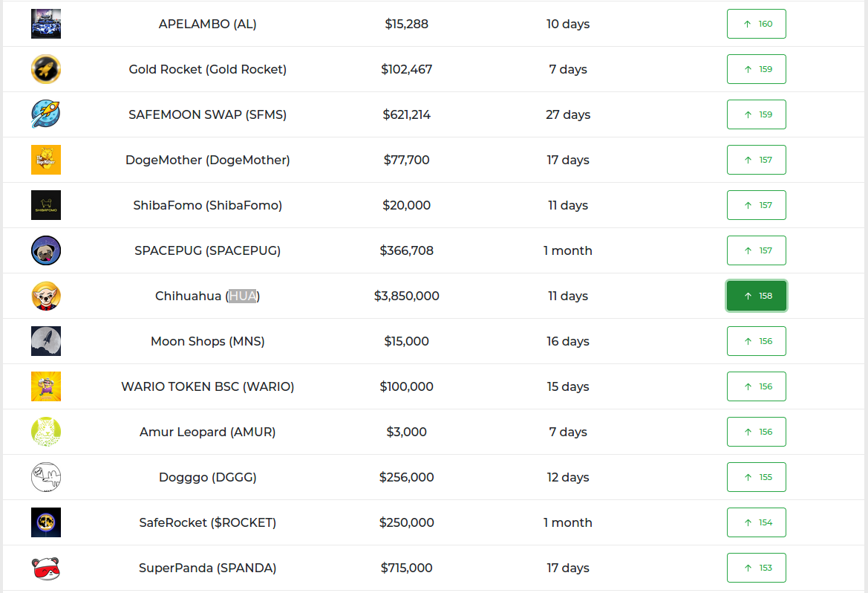Open Dogggo (DGGG) name
Image resolution: width=868 pixels, height=593 pixels.
208,477
